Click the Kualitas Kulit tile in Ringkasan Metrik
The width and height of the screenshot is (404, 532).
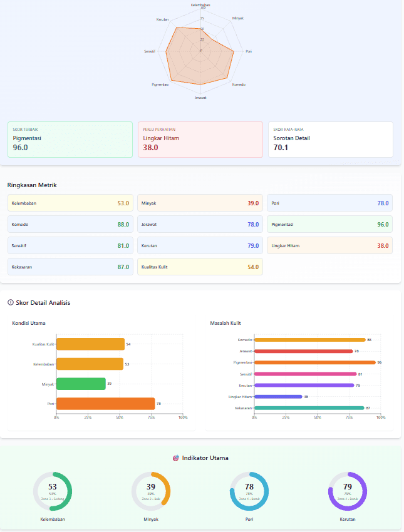click(x=200, y=267)
